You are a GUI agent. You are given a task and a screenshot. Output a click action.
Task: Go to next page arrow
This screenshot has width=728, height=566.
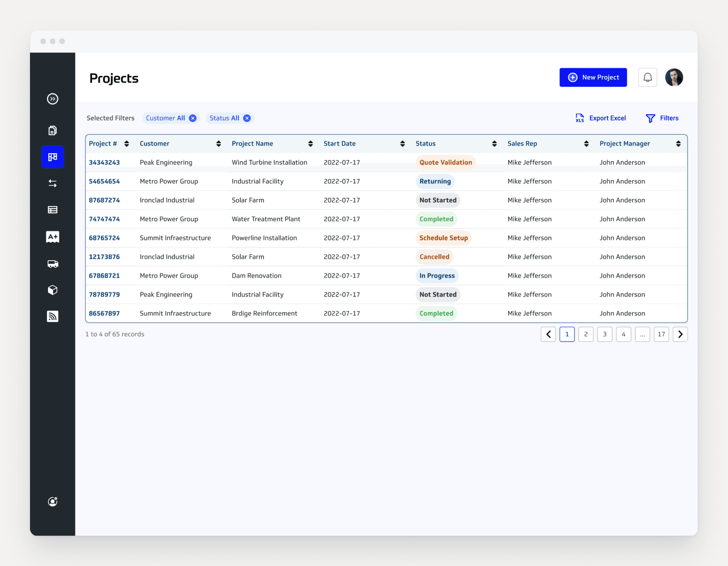pyautogui.click(x=680, y=334)
